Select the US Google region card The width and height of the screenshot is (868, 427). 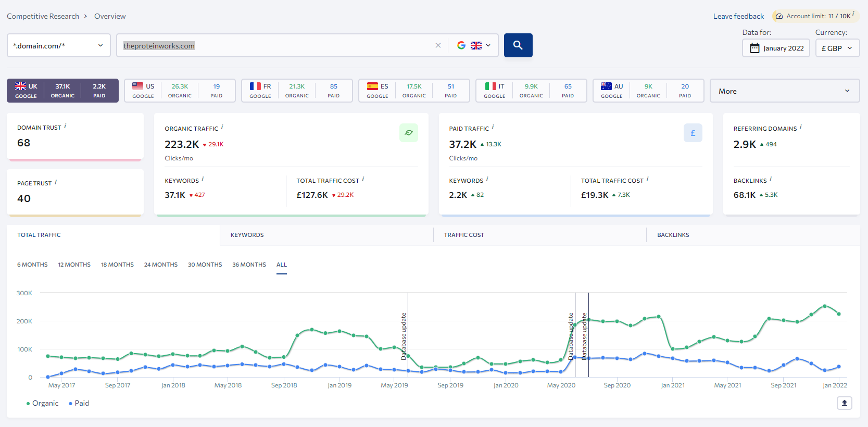180,91
